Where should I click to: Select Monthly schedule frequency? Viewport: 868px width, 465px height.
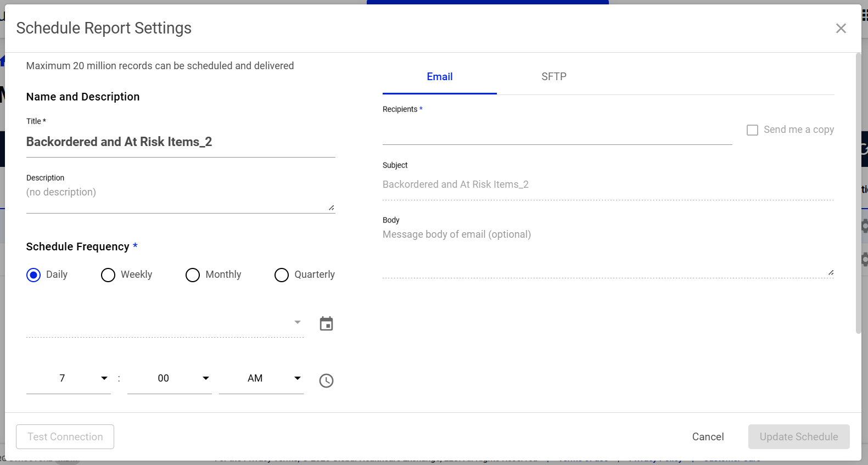(193, 275)
